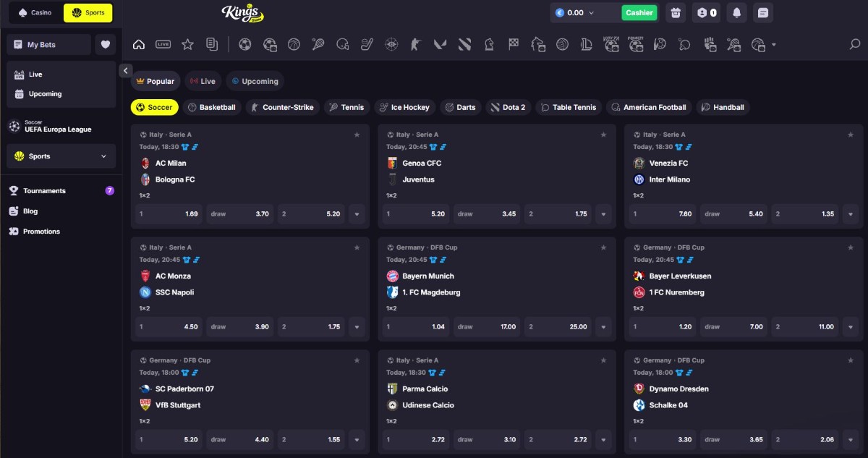The height and width of the screenshot is (458, 868).
Task: Open the Cashier button
Action: [x=639, y=12]
